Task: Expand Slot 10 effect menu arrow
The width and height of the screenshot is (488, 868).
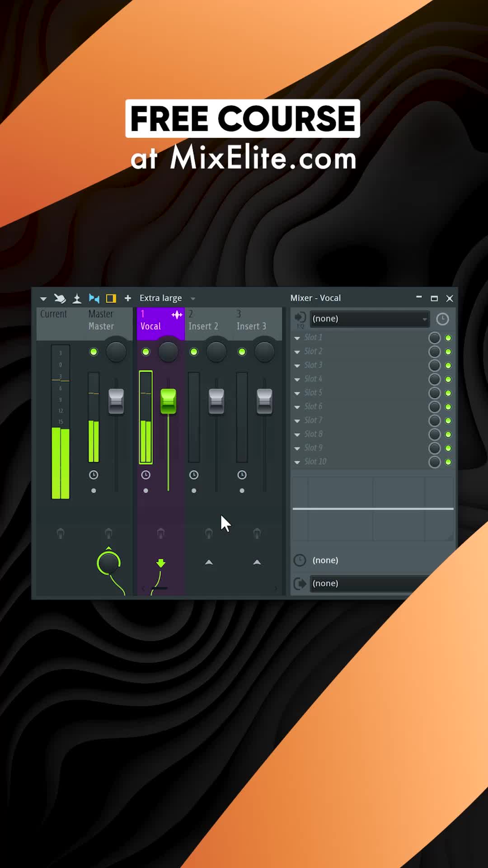Action: (297, 462)
